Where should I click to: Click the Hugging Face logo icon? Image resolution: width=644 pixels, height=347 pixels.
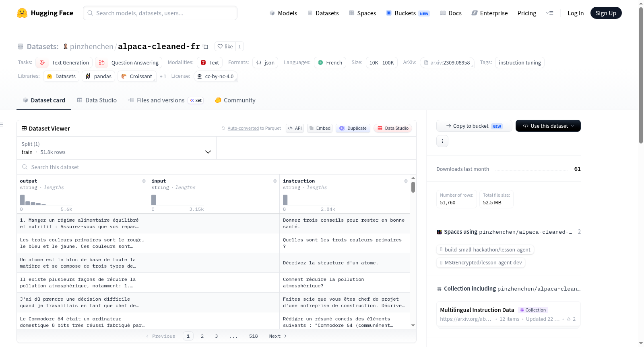[x=22, y=13]
